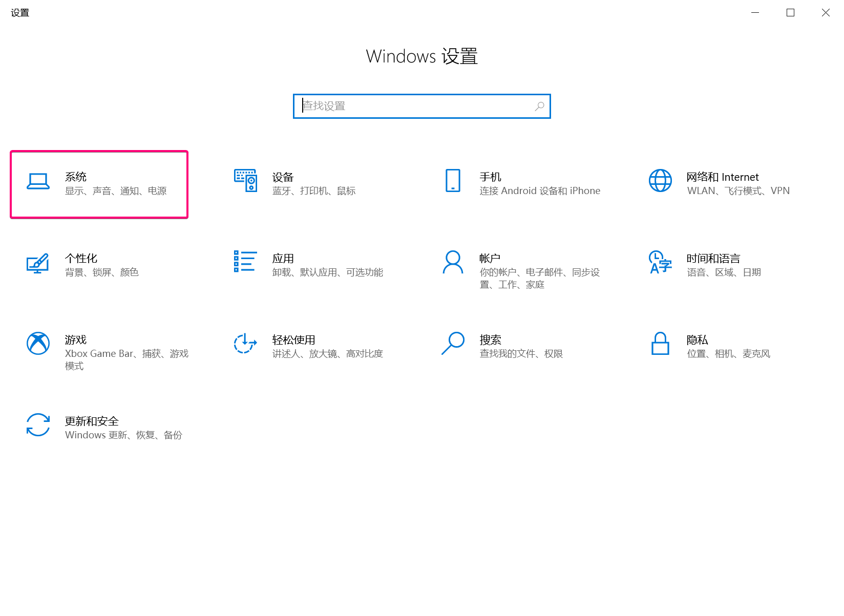Click the 讲述人、放大镜、高对比度 description
The height and width of the screenshot is (616, 844).
click(x=328, y=353)
